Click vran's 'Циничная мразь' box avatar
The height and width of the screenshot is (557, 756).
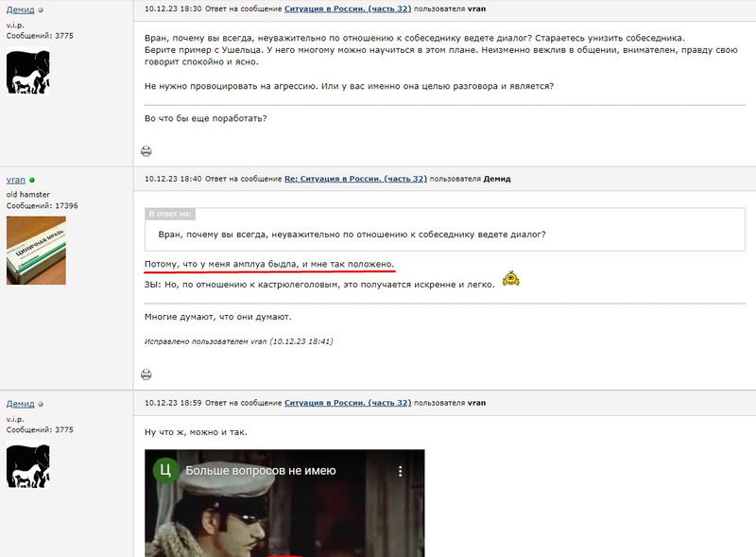tap(36, 250)
